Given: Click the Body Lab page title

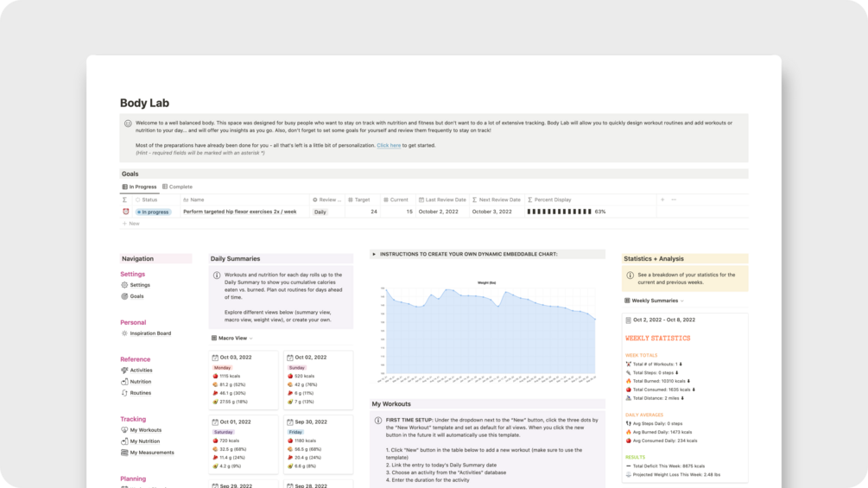Looking at the screenshot, I should pyautogui.click(x=144, y=103).
